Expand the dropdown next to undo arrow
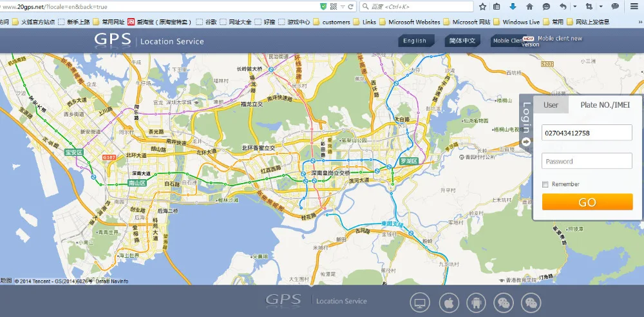The image size is (644, 317). click(x=574, y=6)
